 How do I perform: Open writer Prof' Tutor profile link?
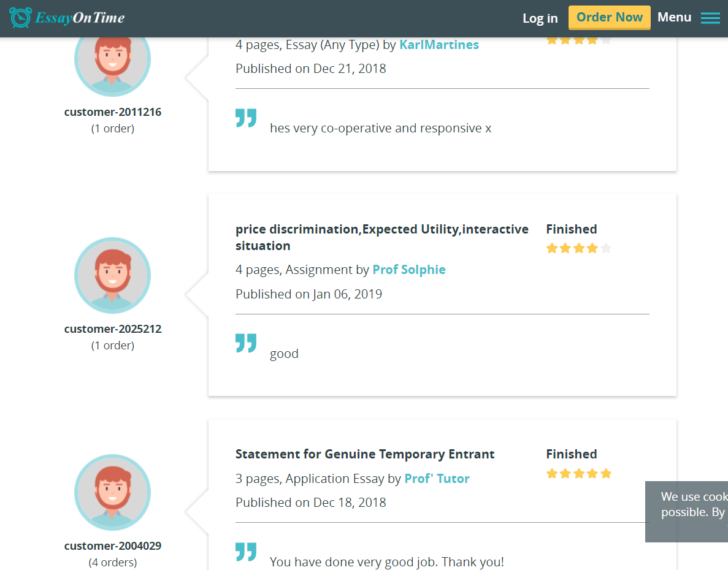pos(437,478)
